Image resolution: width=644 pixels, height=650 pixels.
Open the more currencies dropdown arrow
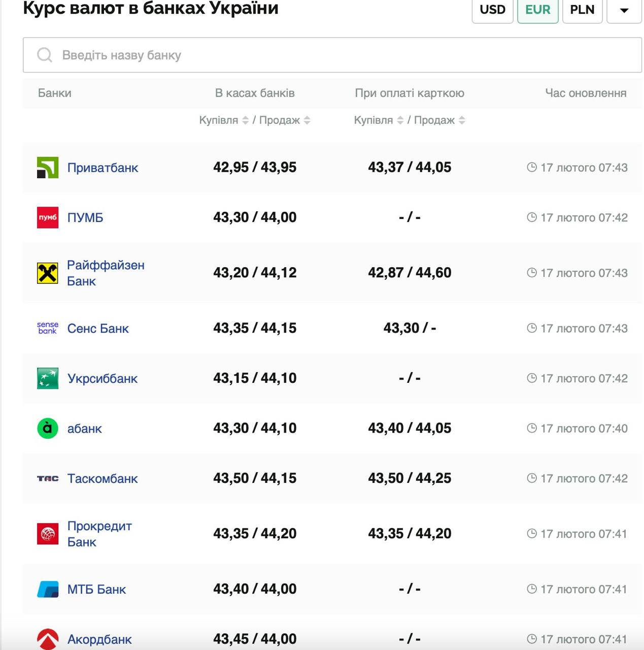tap(624, 10)
